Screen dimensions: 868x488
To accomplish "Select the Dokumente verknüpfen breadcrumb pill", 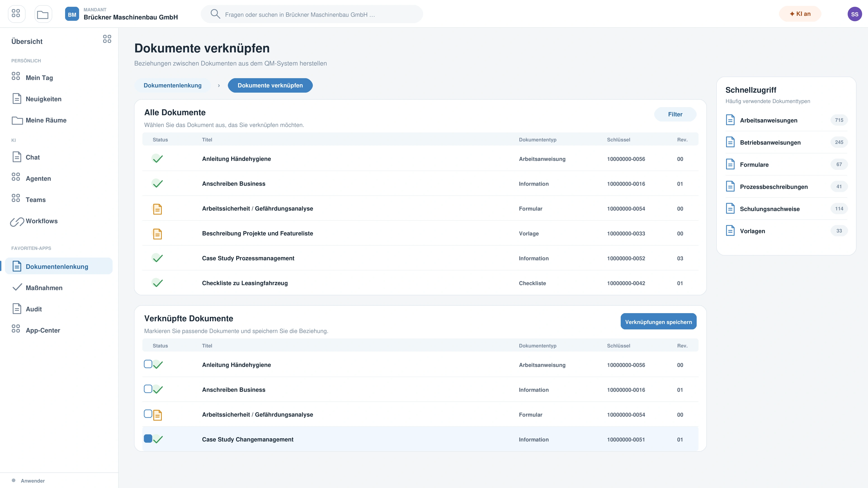I will tap(270, 85).
